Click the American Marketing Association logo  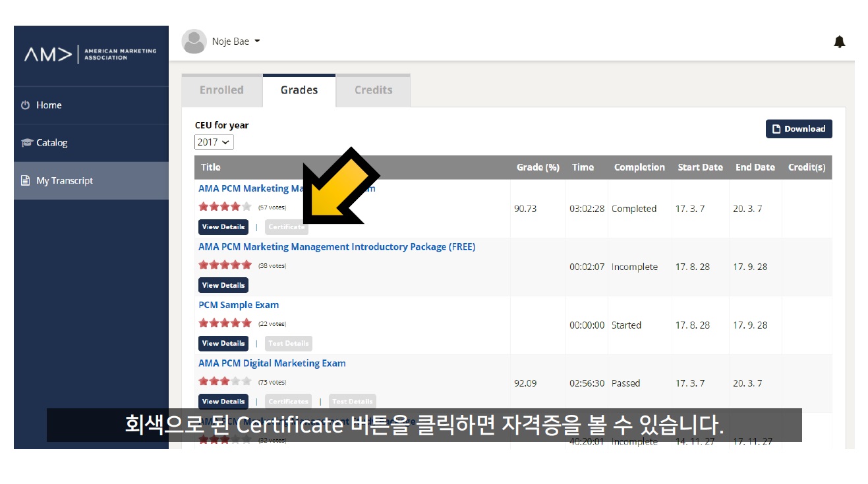point(91,54)
